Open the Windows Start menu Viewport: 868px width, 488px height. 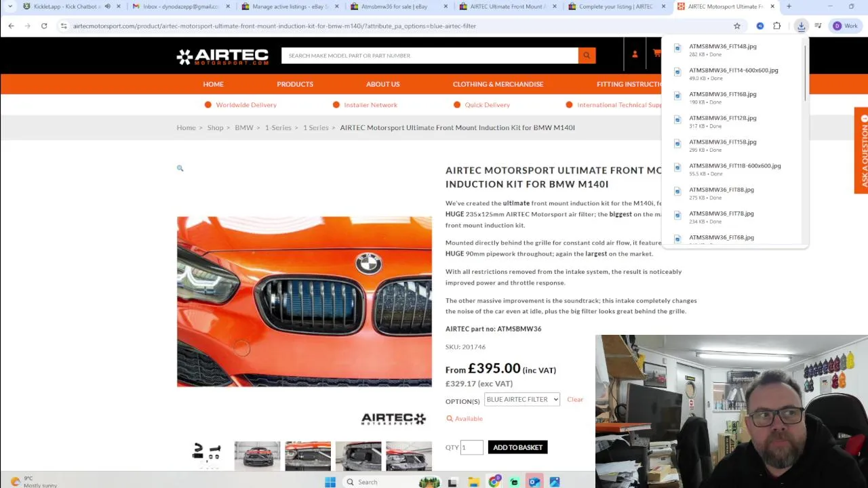(x=330, y=482)
